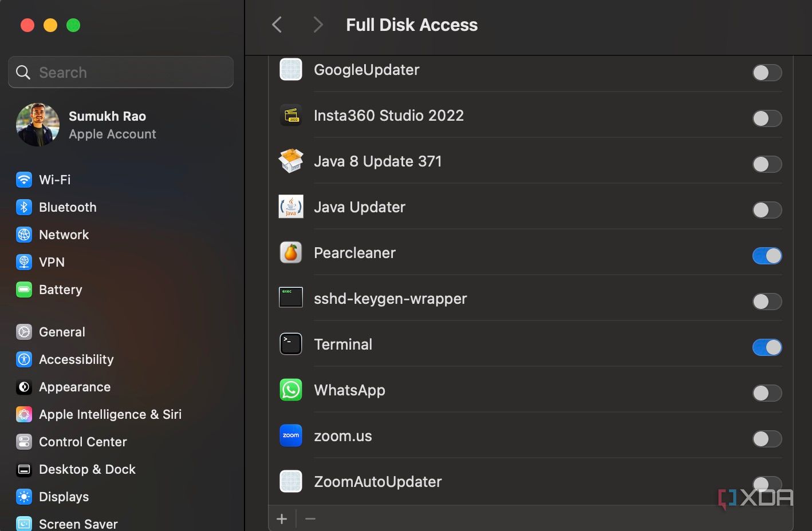Click the Appearance sidebar icon
The height and width of the screenshot is (531, 812).
click(x=24, y=387)
